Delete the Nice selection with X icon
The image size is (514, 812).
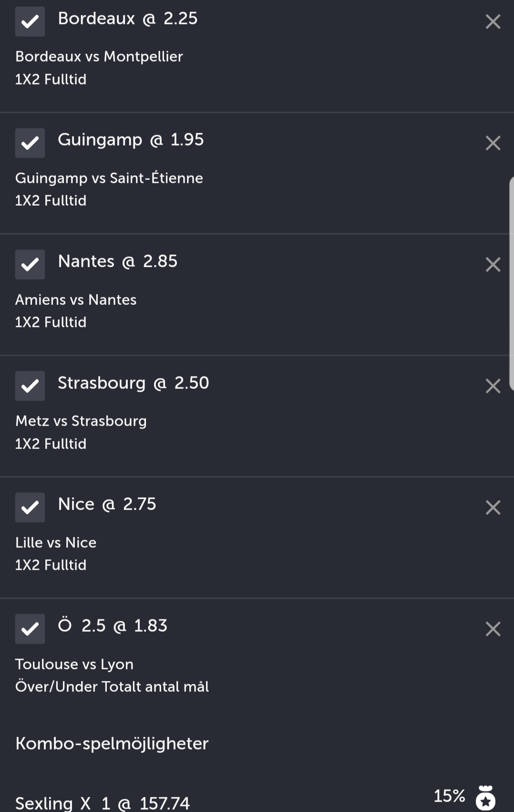pyautogui.click(x=493, y=507)
